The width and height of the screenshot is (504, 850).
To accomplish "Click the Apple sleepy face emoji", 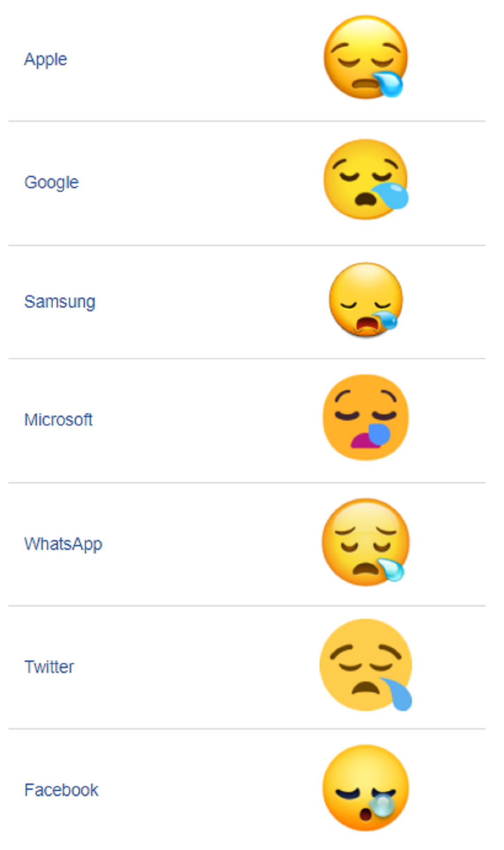I will click(365, 57).
